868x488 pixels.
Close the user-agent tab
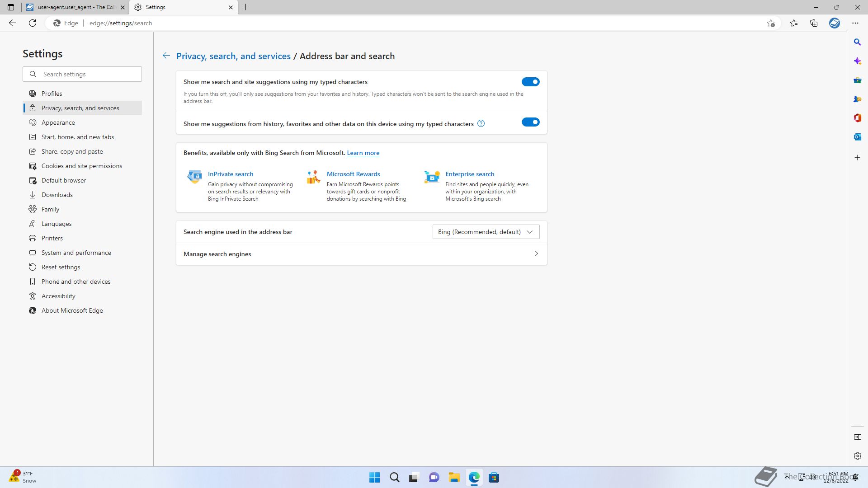[123, 7]
